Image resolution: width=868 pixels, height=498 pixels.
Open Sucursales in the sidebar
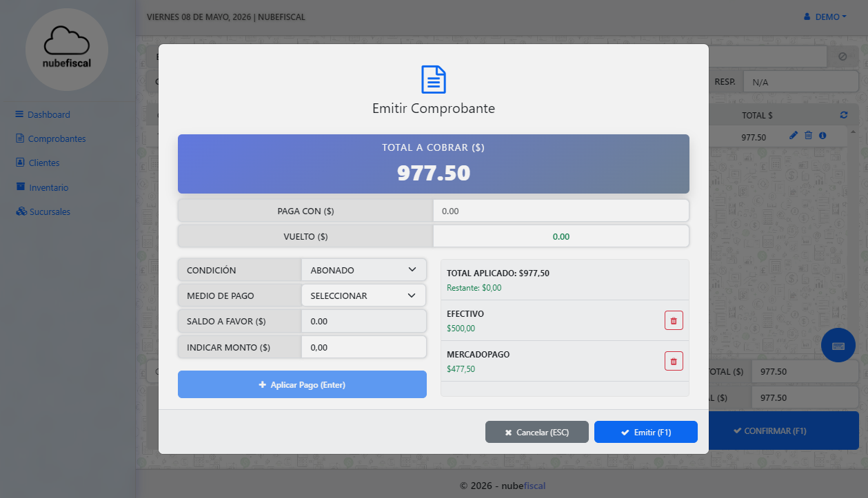click(43, 211)
